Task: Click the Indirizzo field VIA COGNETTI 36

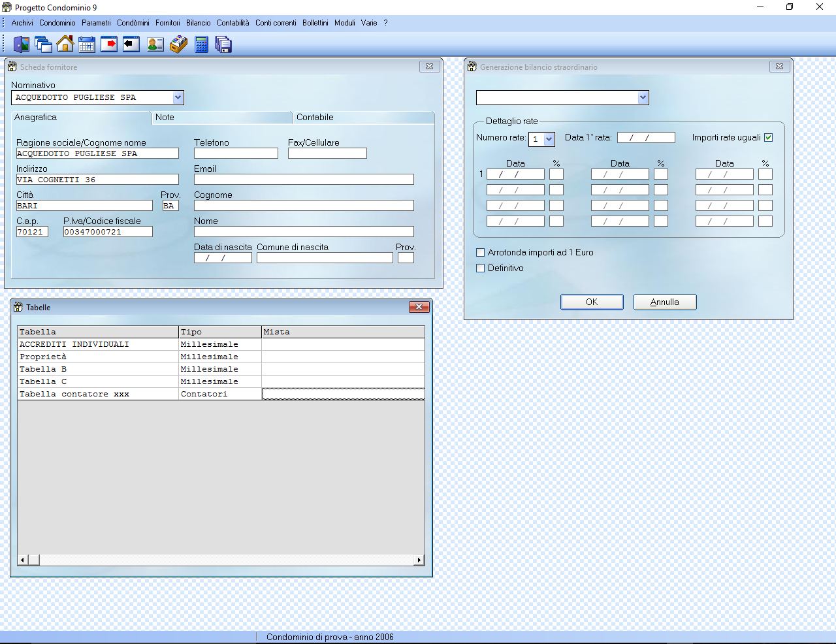Action: pyautogui.click(x=97, y=180)
